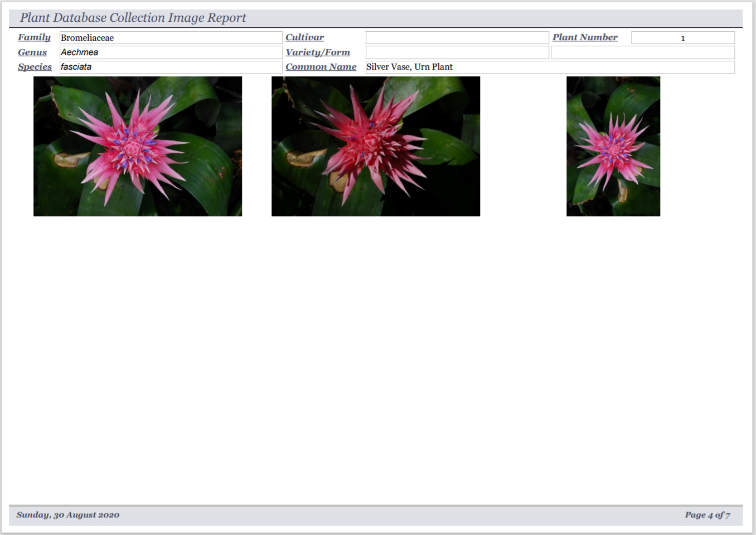Image resolution: width=756 pixels, height=535 pixels.
Task: Open the narrow portrait bromeliad photo
Action: tap(613, 146)
